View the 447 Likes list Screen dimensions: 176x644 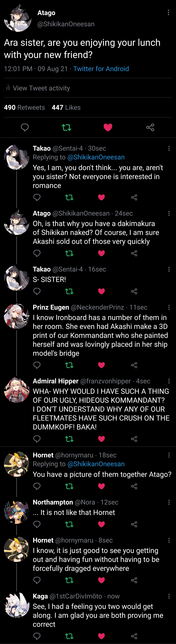point(66,108)
